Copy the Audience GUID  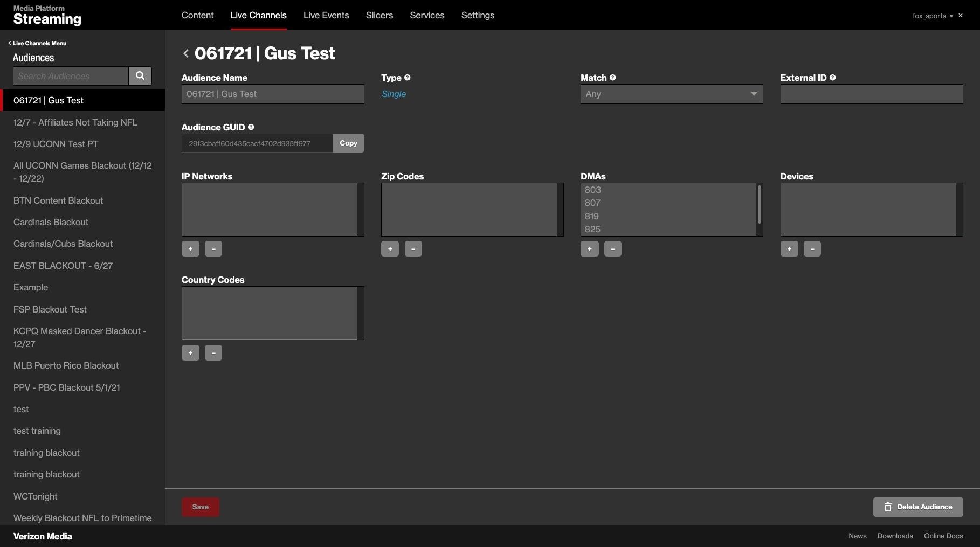pos(349,143)
